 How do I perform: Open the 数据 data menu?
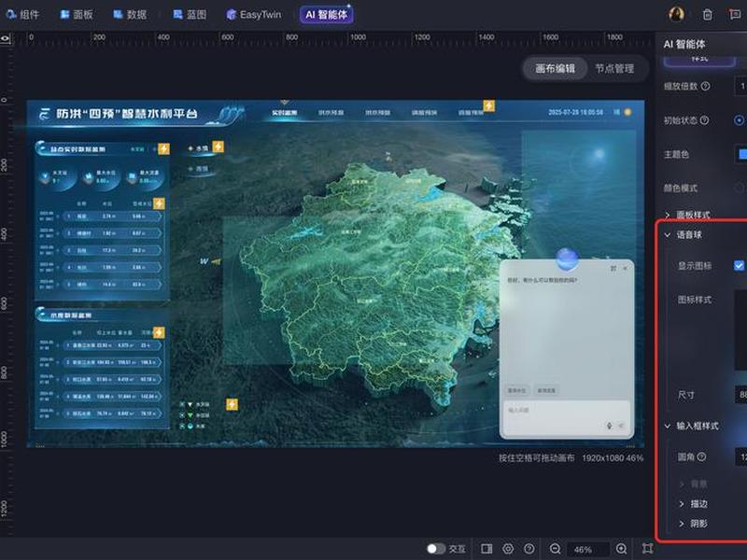[x=130, y=14]
